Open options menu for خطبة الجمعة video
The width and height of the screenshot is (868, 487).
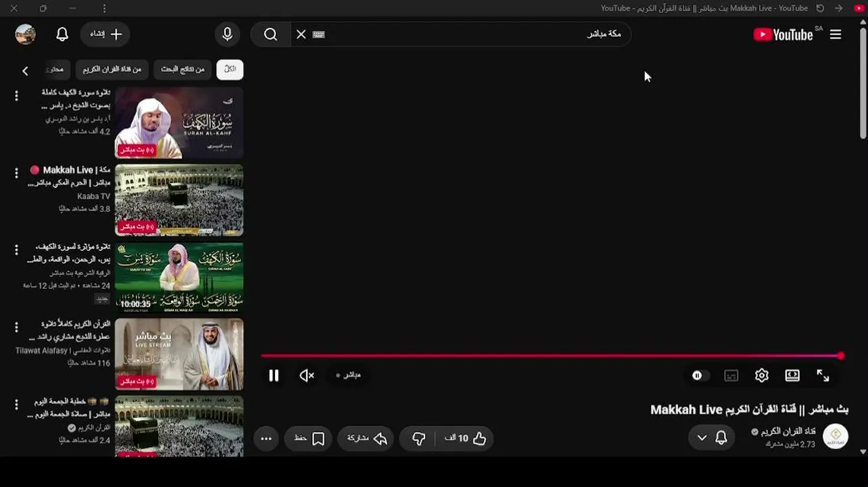[16, 404]
